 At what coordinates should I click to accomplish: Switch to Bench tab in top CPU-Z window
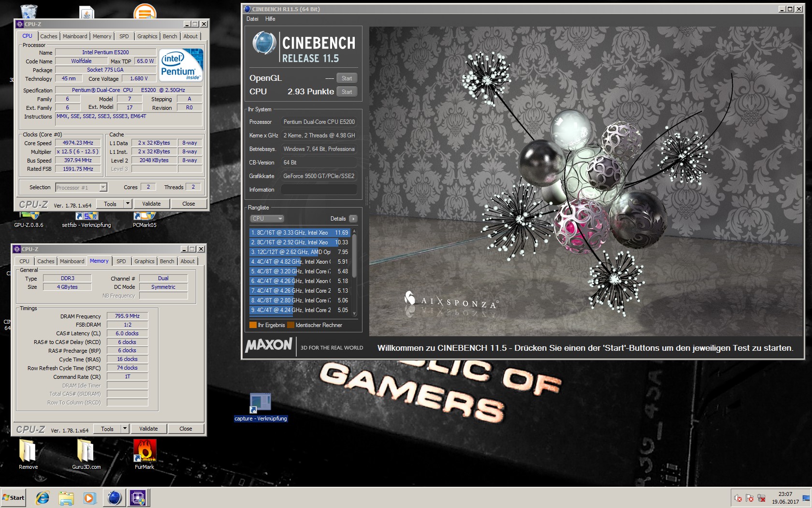[170, 36]
